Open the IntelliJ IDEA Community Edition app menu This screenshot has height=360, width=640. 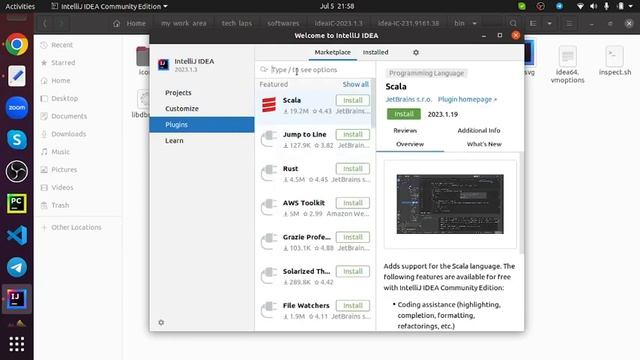point(109,7)
